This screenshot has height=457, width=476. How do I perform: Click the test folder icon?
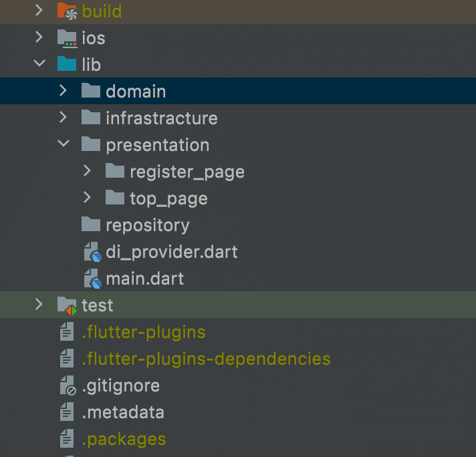pyautogui.click(x=67, y=306)
